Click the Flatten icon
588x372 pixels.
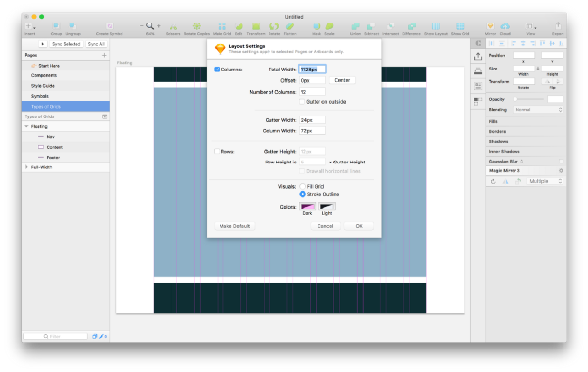tap(290, 26)
